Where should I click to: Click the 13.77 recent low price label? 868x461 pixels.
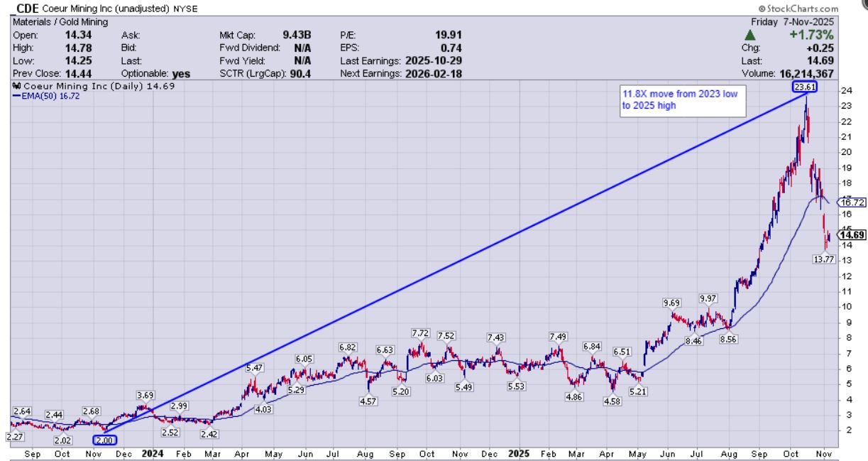pos(823,259)
